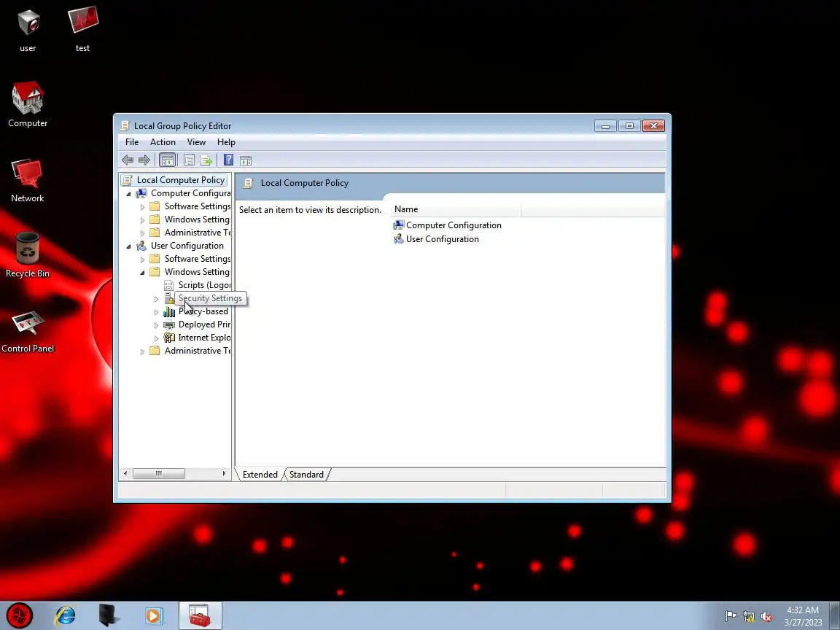Image resolution: width=840 pixels, height=630 pixels.
Task: Click User Configuration icon in right pane
Action: 399,239
